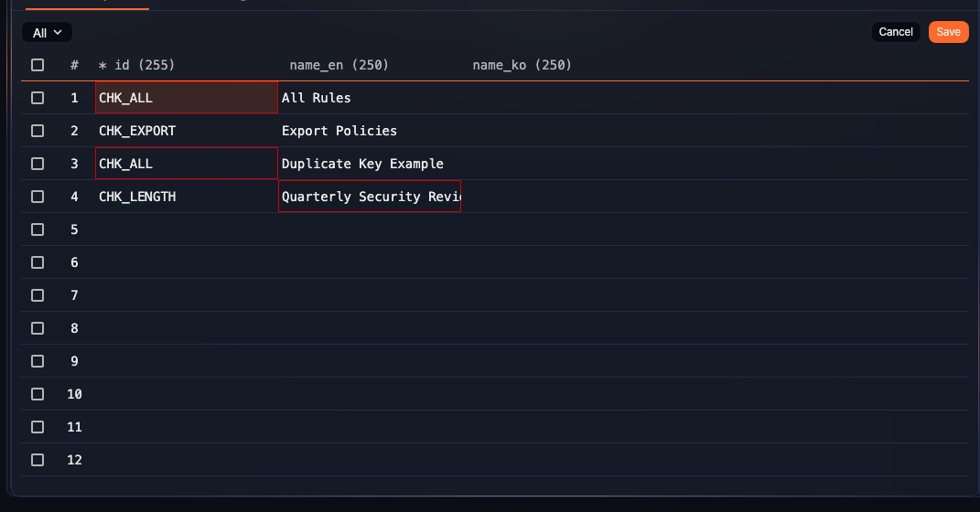This screenshot has width=980, height=512.
Task: Enable the checkbox for row 12
Action: tap(38, 460)
